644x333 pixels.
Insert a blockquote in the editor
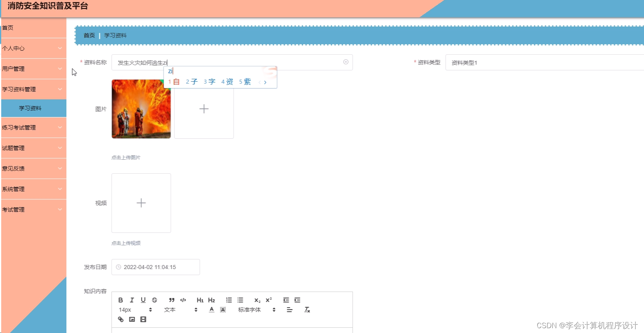pyautogui.click(x=172, y=300)
